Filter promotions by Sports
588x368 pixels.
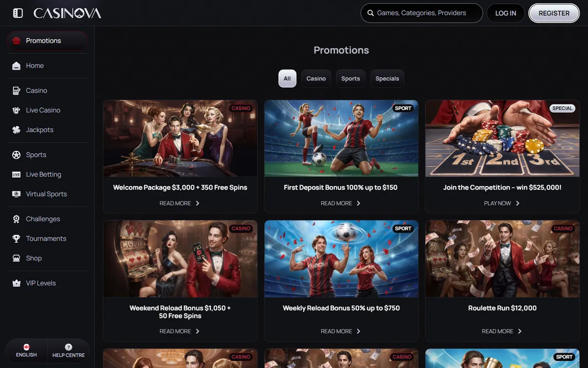point(350,79)
